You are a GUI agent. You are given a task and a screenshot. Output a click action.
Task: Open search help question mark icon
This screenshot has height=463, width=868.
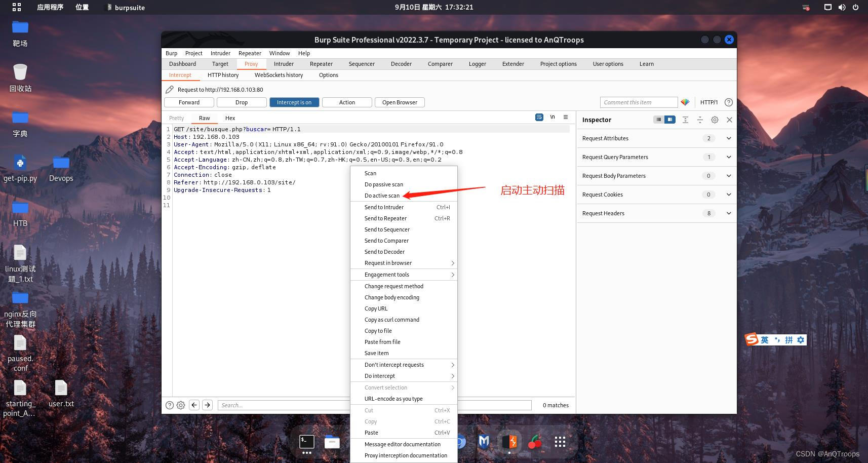[170, 405]
